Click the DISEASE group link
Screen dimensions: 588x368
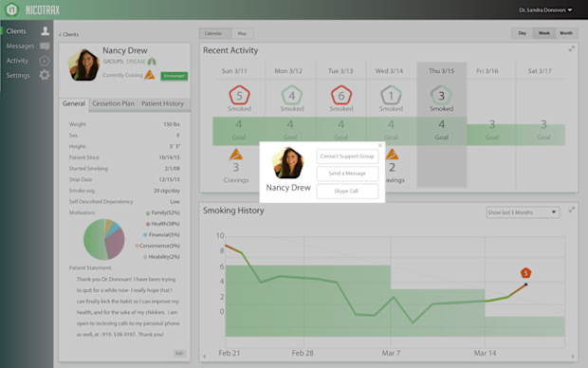click(x=136, y=62)
